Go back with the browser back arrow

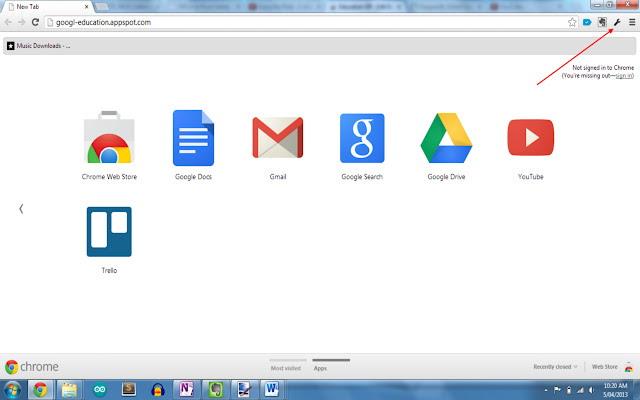pos(8,22)
